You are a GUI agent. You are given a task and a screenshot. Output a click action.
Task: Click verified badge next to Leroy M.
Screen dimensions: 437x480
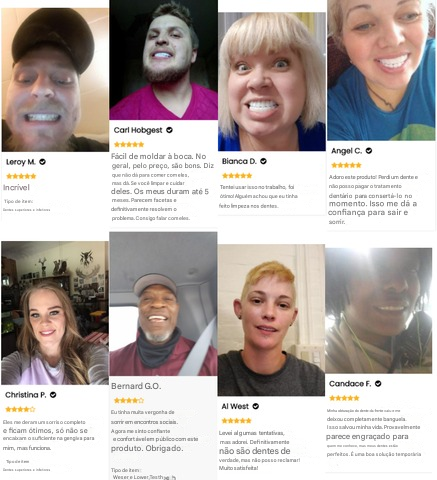(x=42, y=162)
